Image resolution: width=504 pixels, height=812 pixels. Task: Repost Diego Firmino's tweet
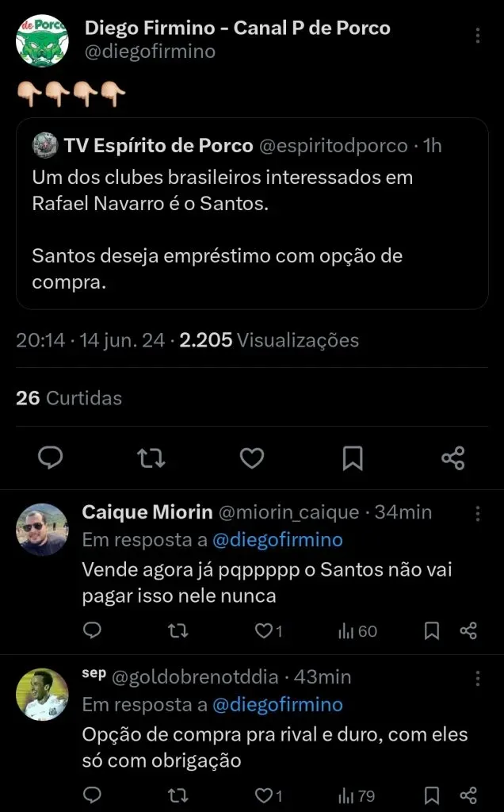[x=151, y=458]
